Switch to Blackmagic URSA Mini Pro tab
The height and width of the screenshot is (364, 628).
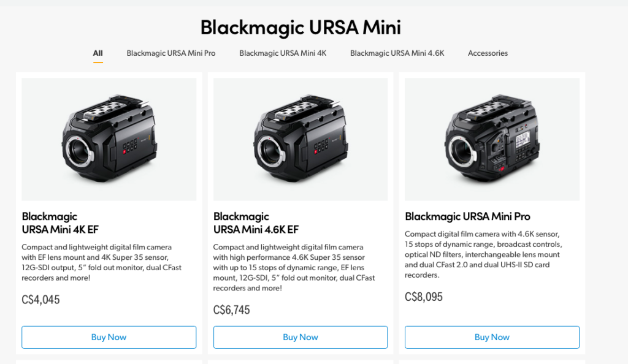pyautogui.click(x=171, y=53)
